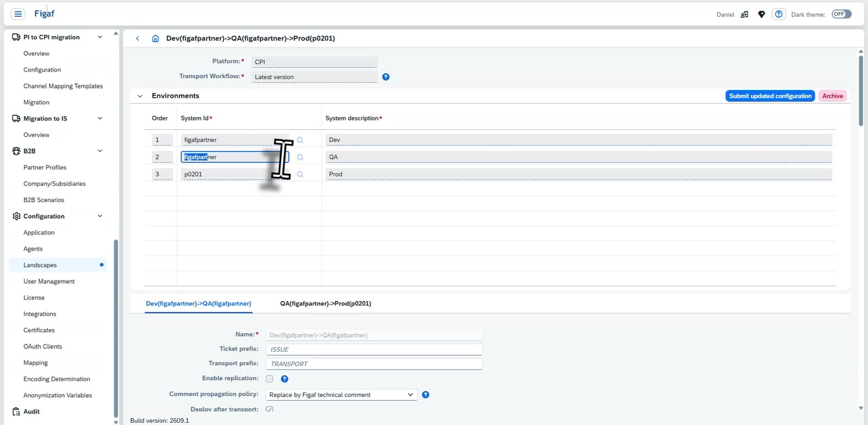Image resolution: width=868 pixels, height=425 pixels.
Task: Collapse the Migration to IS section
Action: coord(100,118)
